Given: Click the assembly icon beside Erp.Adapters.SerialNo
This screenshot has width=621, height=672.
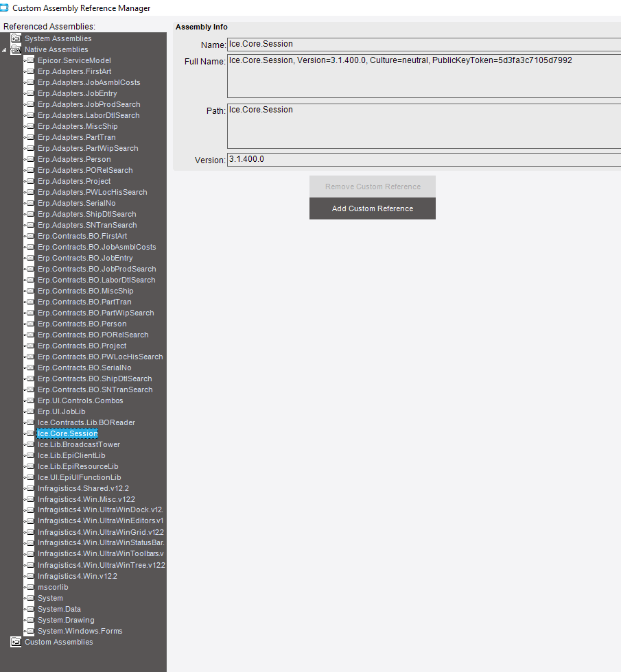Looking at the screenshot, I should (30, 203).
